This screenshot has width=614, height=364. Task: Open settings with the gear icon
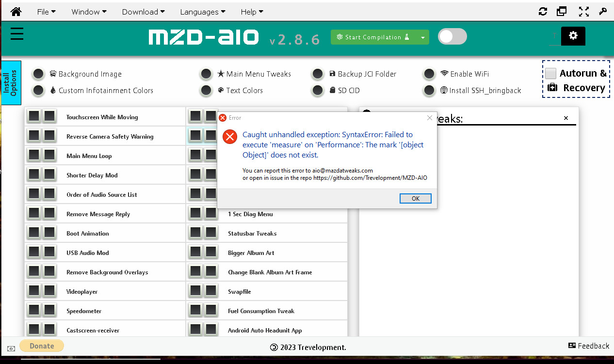(x=573, y=36)
